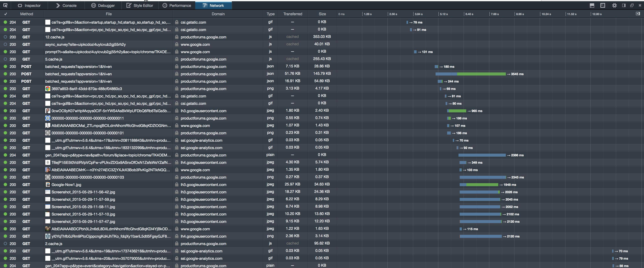Viewport: 644px width, 268px height.
Task: Sort requests by Domain column
Action: (x=218, y=14)
